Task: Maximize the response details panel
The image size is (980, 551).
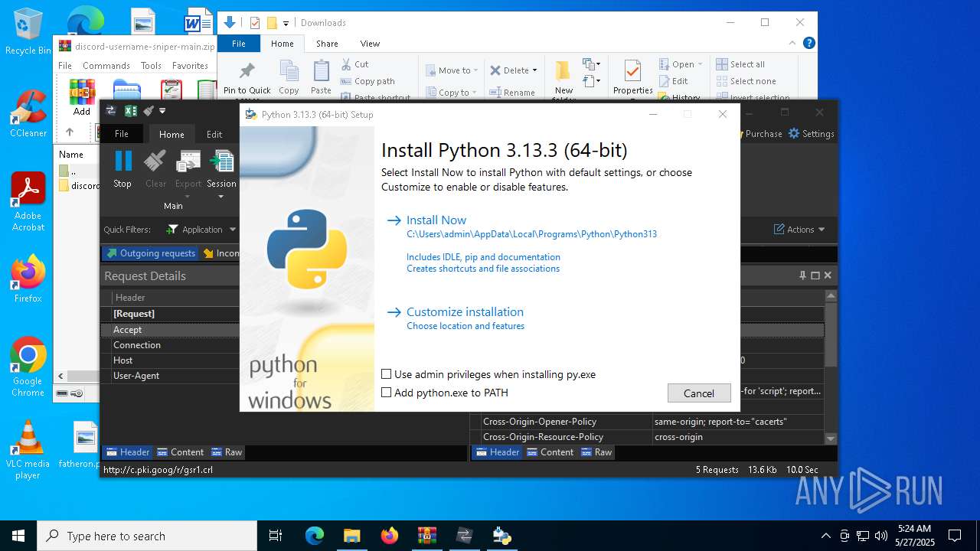Action: coord(815,275)
